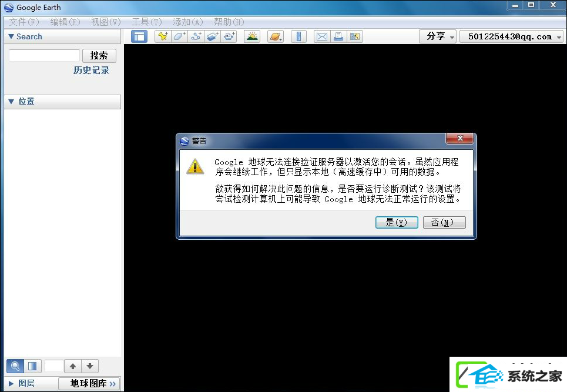Screen dimensions: 567x392
Task: Click 是(Y) in the warning dialog
Action: pos(397,222)
